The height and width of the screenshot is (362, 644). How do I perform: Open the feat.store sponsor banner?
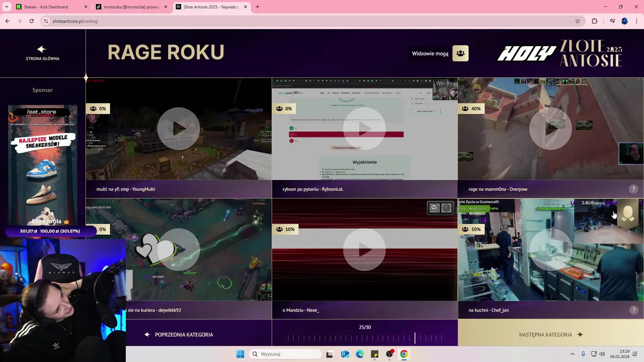[42, 165]
